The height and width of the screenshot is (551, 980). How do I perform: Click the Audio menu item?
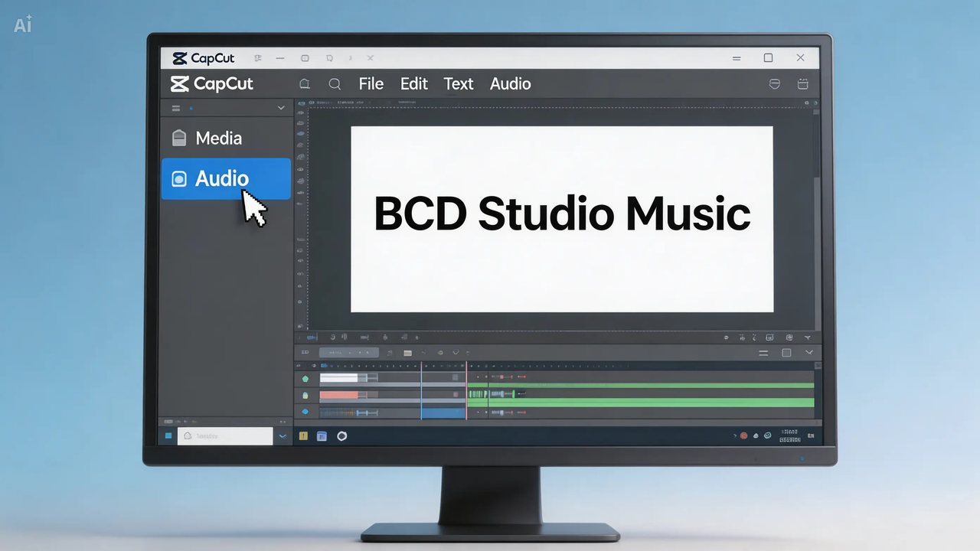click(x=510, y=84)
